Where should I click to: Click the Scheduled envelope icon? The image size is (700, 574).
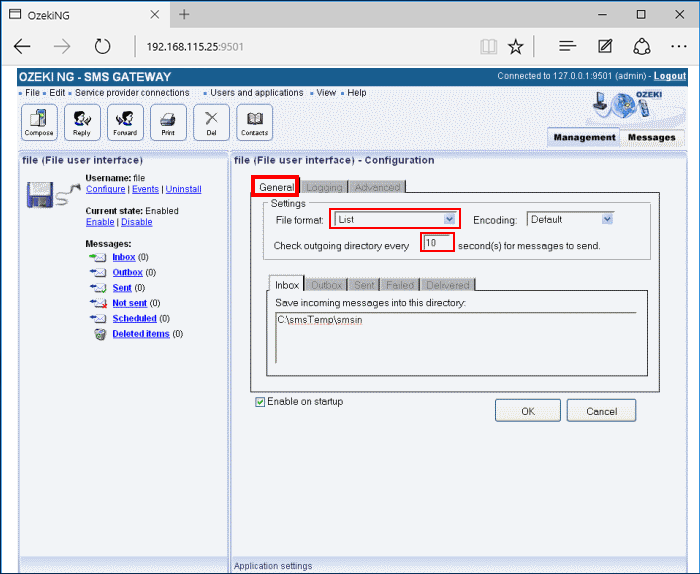click(98, 319)
